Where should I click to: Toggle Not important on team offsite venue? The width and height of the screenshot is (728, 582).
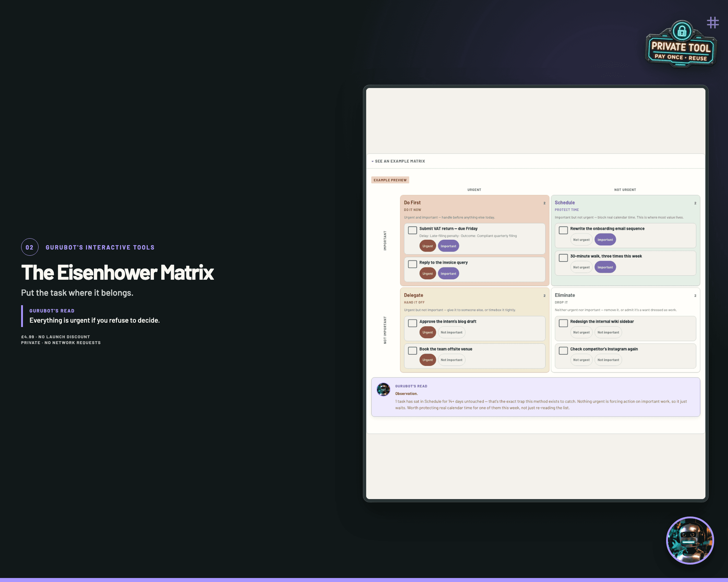(451, 360)
